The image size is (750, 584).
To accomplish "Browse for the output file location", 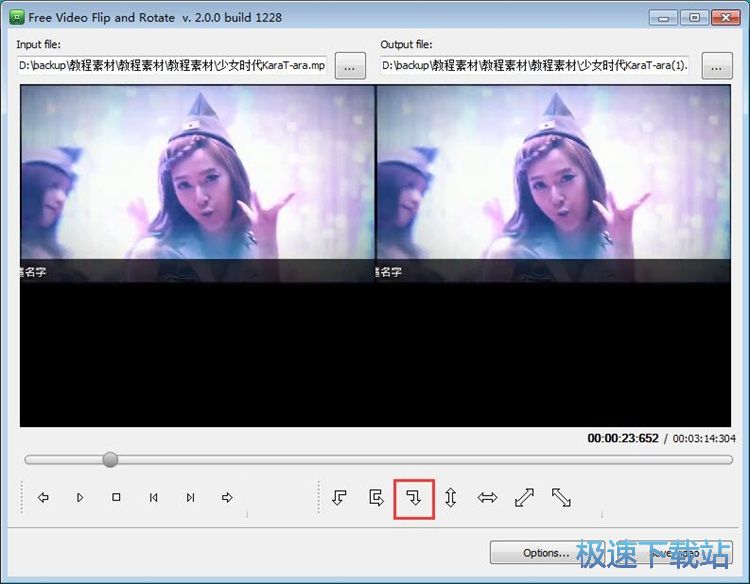I will pyautogui.click(x=716, y=66).
